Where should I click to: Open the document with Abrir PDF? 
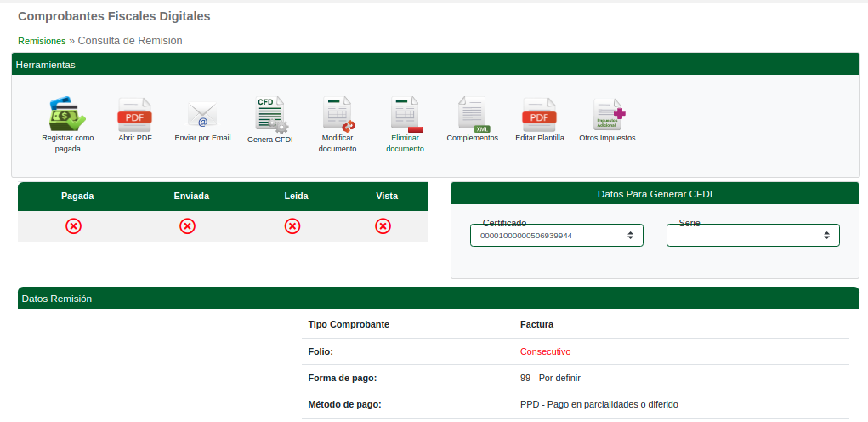tap(134, 114)
